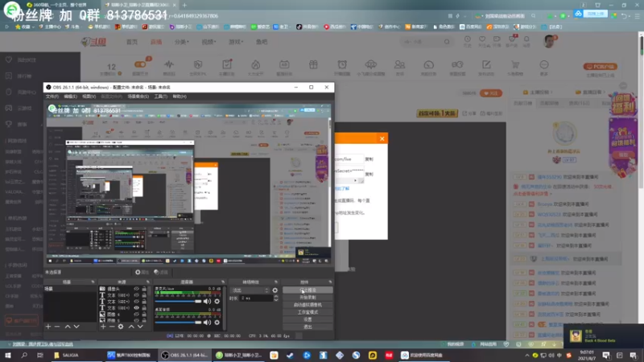This screenshot has width=644, height=362.
Task: Open Windows Start menu
Action: click(8, 355)
